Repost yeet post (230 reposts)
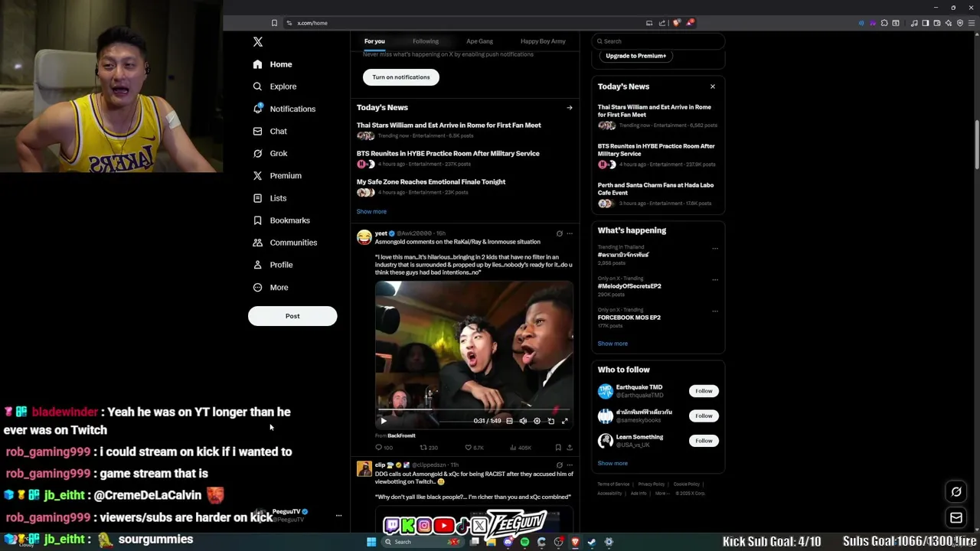Image resolution: width=980 pixels, height=551 pixels. tap(429, 448)
